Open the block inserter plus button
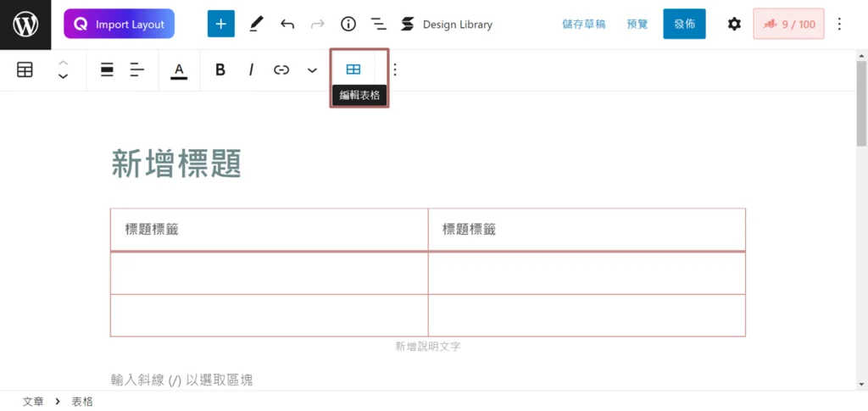 click(x=221, y=24)
